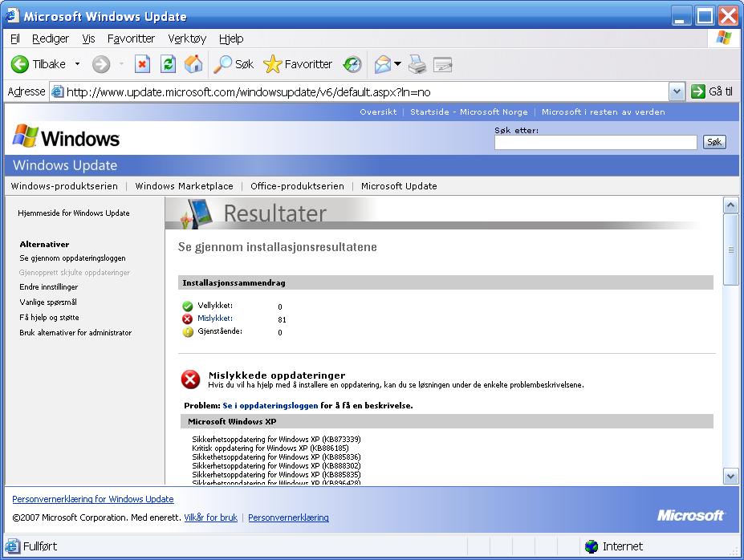Image resolution: width=744 pixels, height=560 pixels.
Task: Click the Søk etter search input field
Action: click(x=596, y=142)
